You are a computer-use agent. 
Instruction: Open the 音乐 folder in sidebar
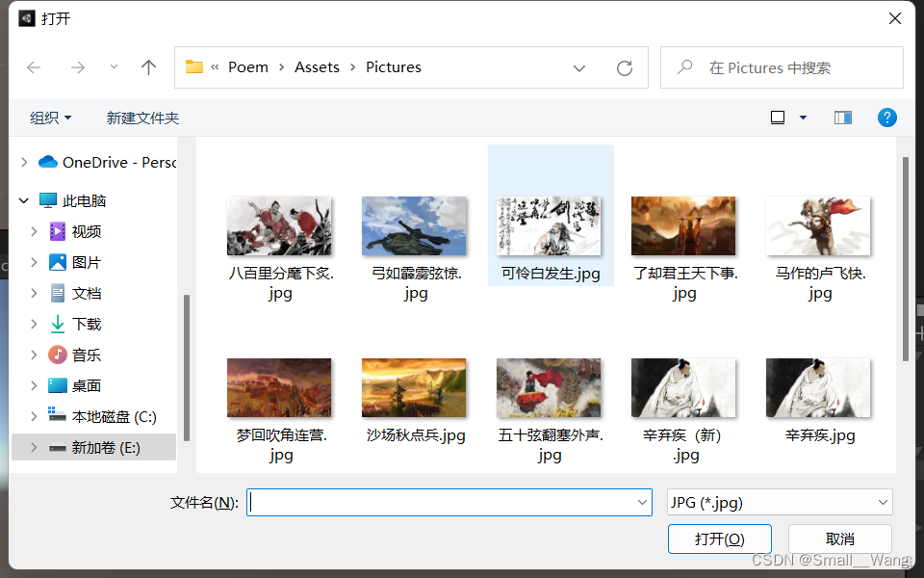pyautogui.click(x=75, y=355)
